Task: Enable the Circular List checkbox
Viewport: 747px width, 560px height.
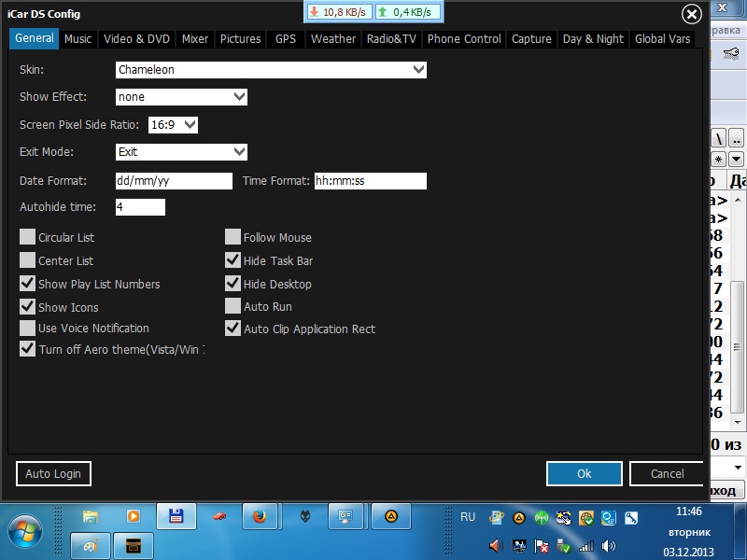Action: [x=28, y=237]
